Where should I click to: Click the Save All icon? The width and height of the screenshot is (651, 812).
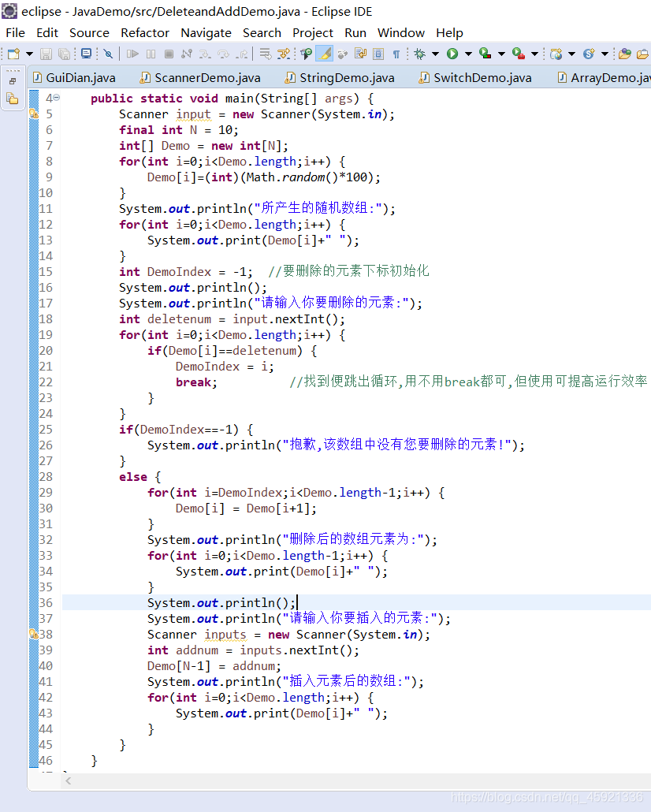point(64,54)
